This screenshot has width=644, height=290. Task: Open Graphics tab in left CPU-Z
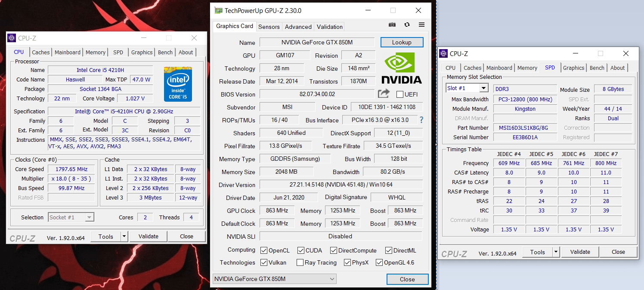(142, 52)
